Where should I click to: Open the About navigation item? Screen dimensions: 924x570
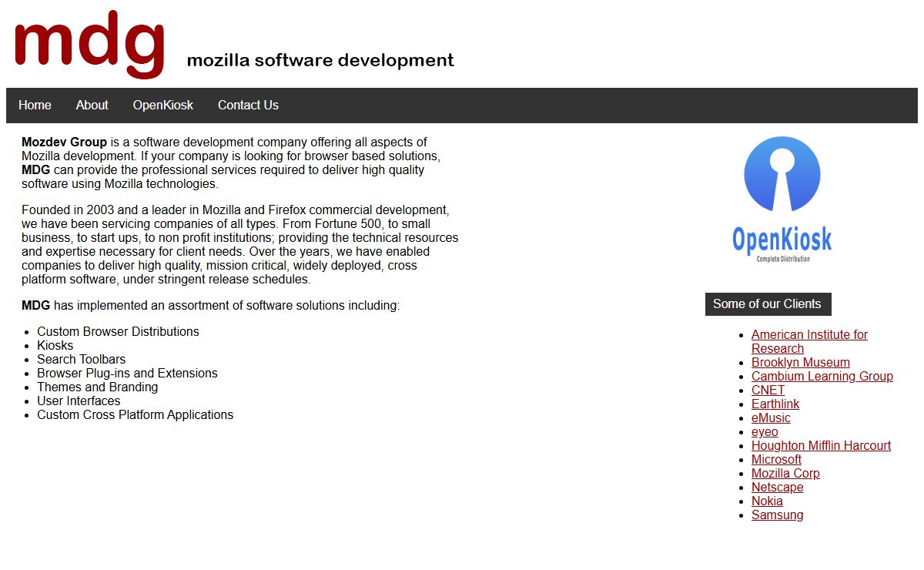click(x=92, y=106)
